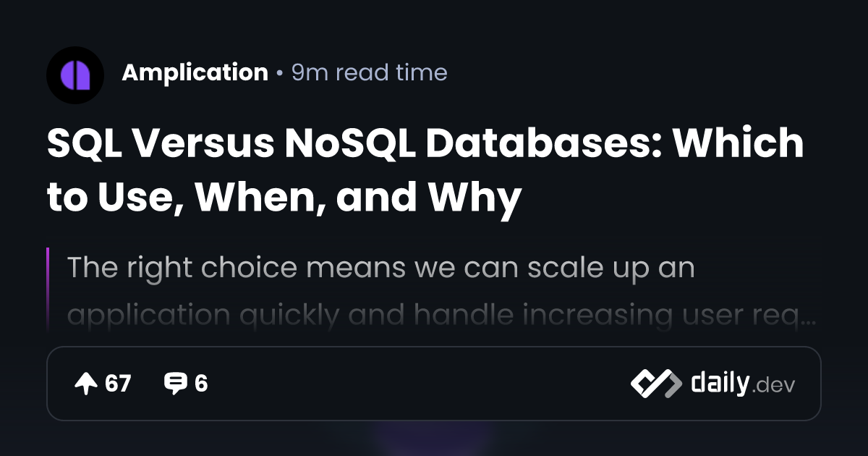Click the Amplication purple logo avatar
868x456 pixels.
coord(75,75)
